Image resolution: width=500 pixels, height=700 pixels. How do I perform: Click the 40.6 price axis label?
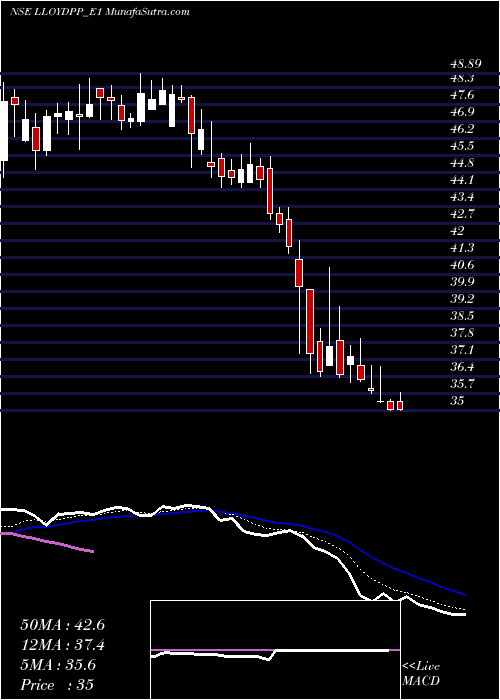coord(462,265)
